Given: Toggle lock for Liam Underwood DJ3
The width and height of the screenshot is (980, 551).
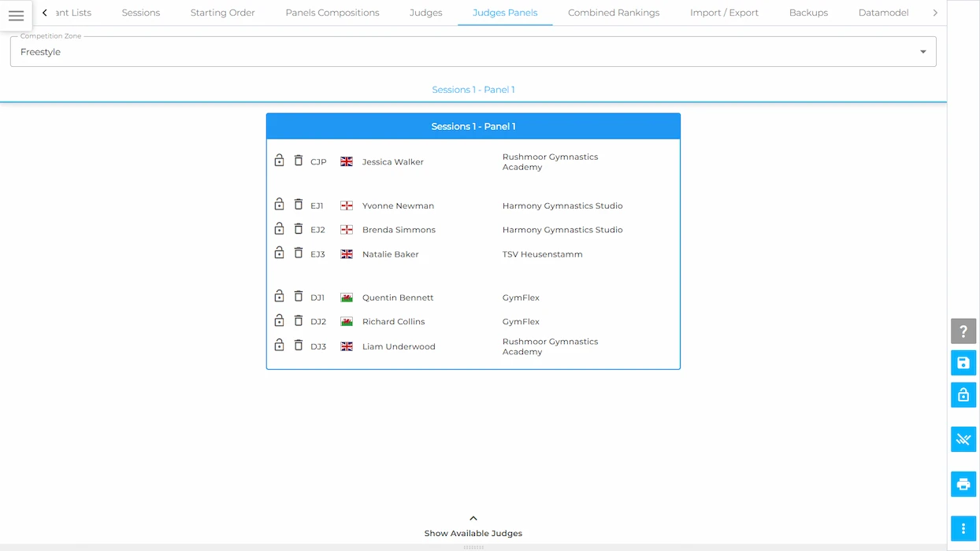Looking at the screenshot, I should pos(279,346).
